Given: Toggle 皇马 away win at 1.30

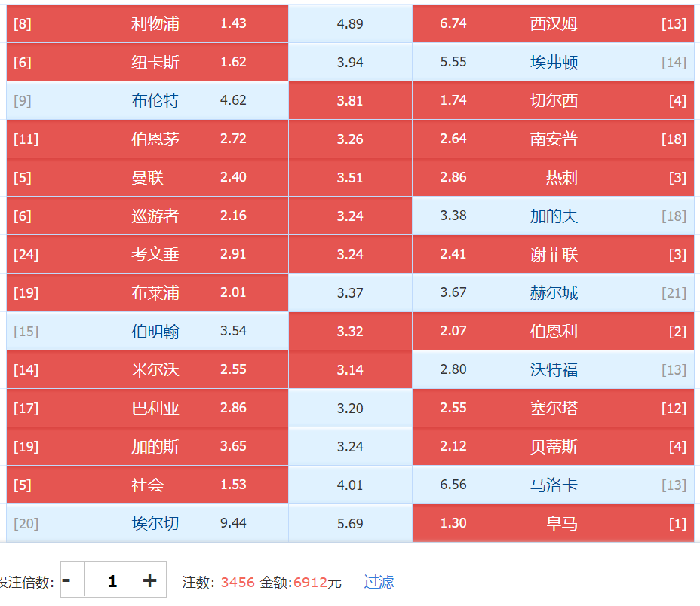Looking at the screenshot, I should click(553, 523).
